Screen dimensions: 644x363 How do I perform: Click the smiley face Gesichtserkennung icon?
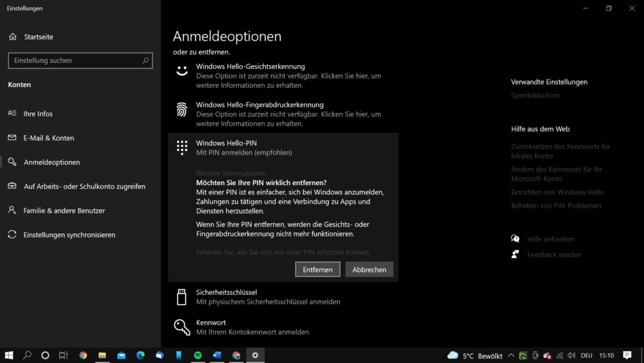[182, 71]
